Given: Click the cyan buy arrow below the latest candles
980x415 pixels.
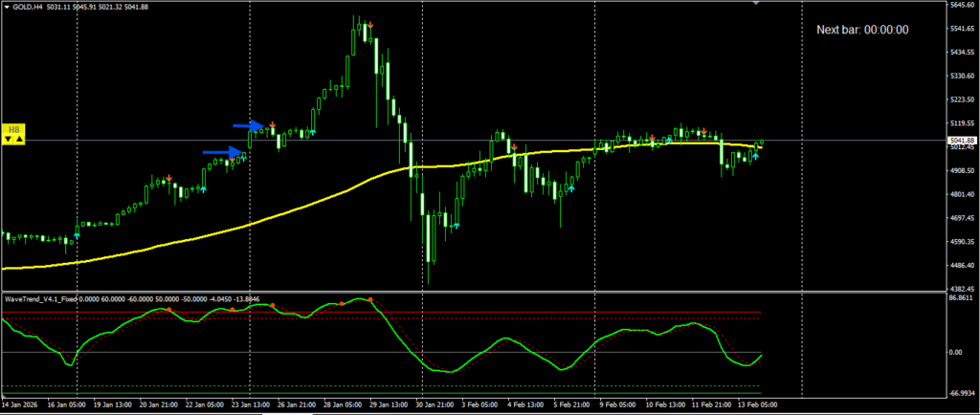Looking at the screenshot, I should pyautogui.click(x=754, y=156).
